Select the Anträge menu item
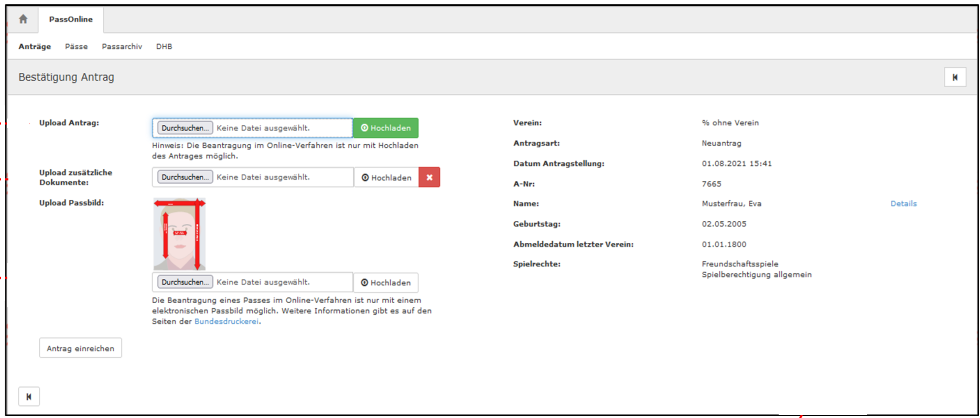Viewport: 980px width, 418px height. click(x=35, y=47)
